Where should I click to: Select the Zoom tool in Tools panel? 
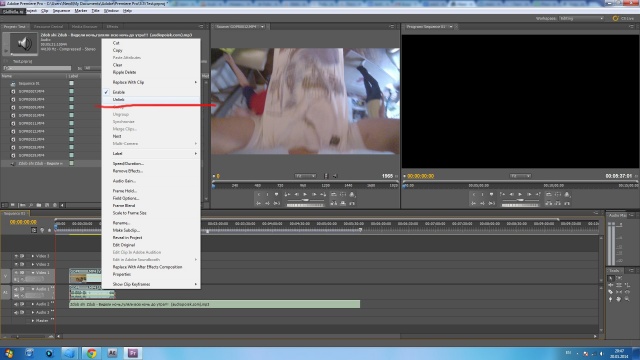click(x=627, y=299)
